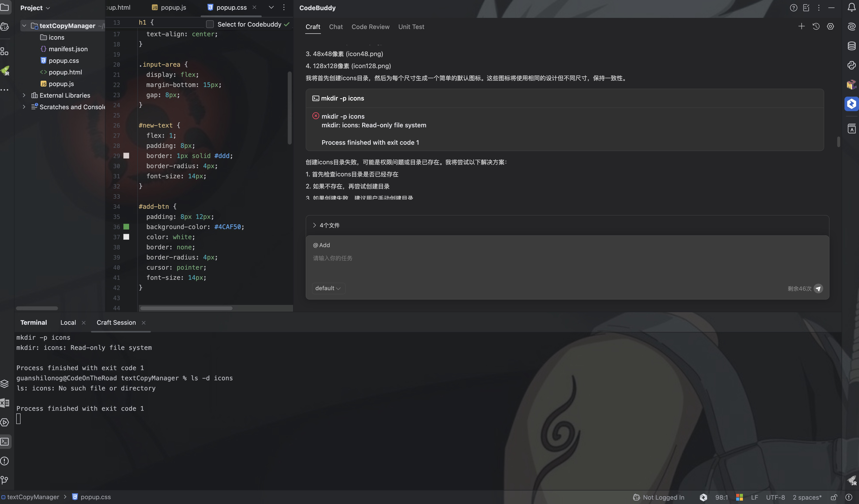Switch to the Code Review tab
Screen dimensions: 859x504
[x=370, y=27]
